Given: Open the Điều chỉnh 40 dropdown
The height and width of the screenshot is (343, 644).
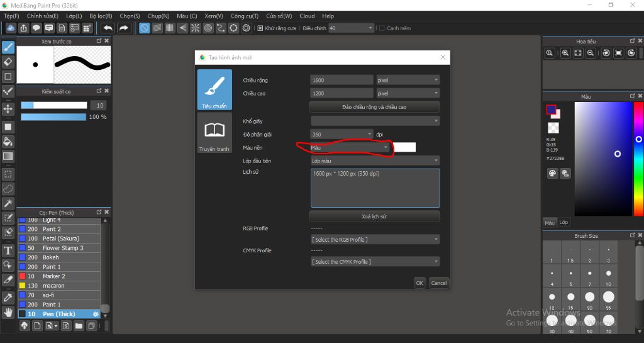Looking at the screenshot, I should click(x=351, y=28).
